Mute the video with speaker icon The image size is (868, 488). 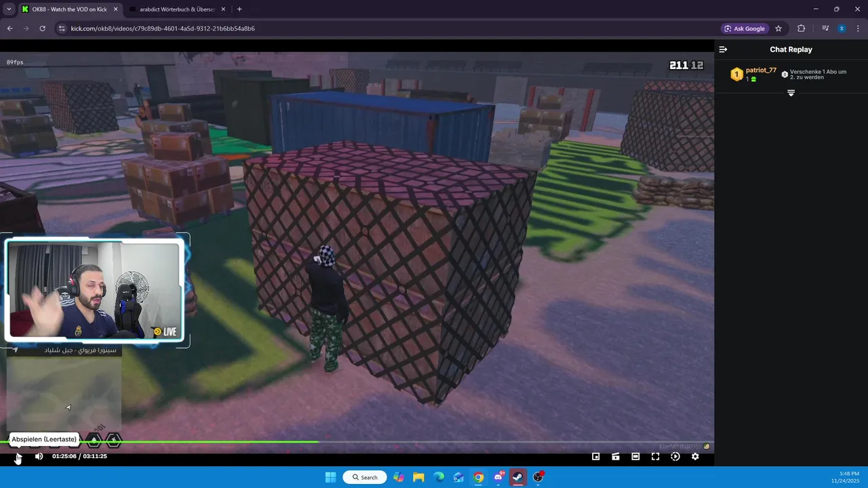click(x=39, y=456)
